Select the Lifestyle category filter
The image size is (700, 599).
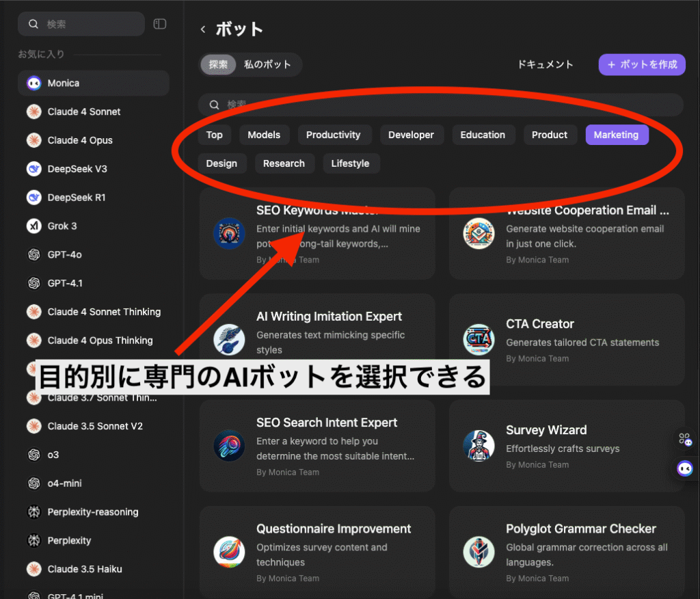[x=351, y=163]
